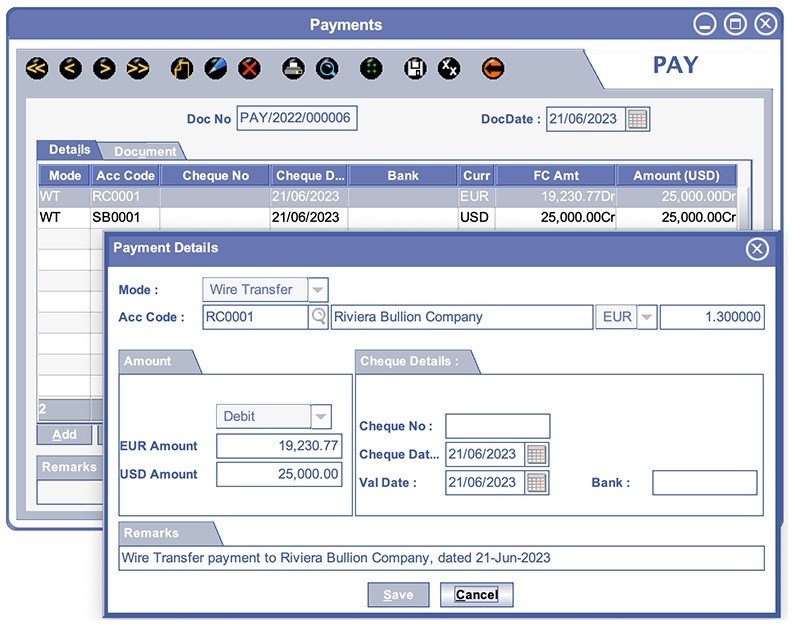Click the Riviera Bullion Company name field
The image size is (793, 625).
462,317
